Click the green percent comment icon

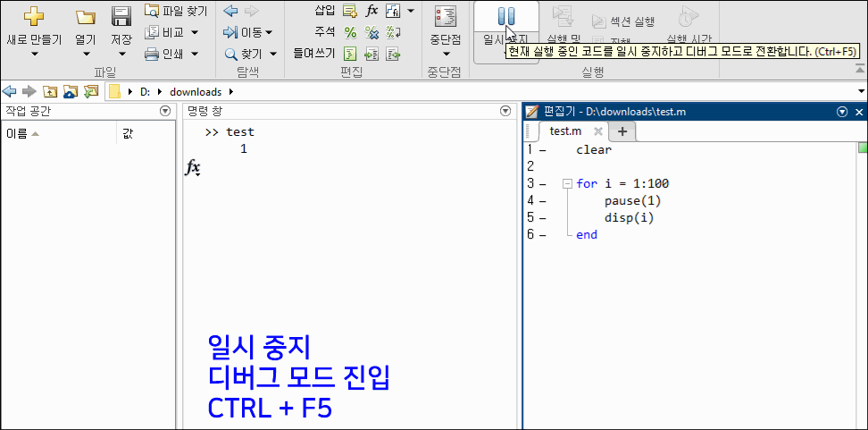pos(350,32)
